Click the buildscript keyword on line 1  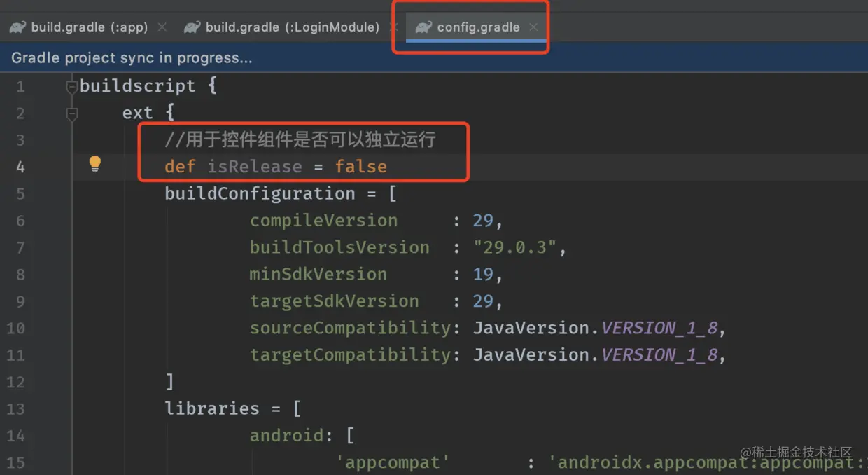point(138,86)
